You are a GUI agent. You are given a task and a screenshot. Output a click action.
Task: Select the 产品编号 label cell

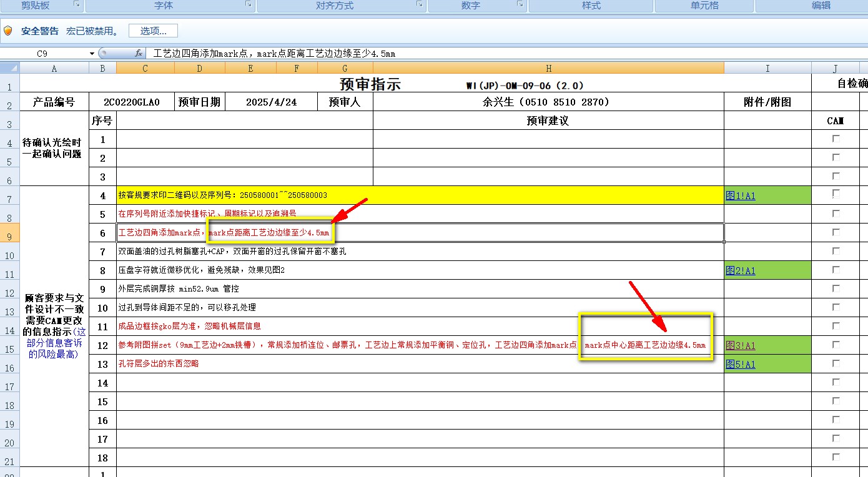tap(54, 102)
